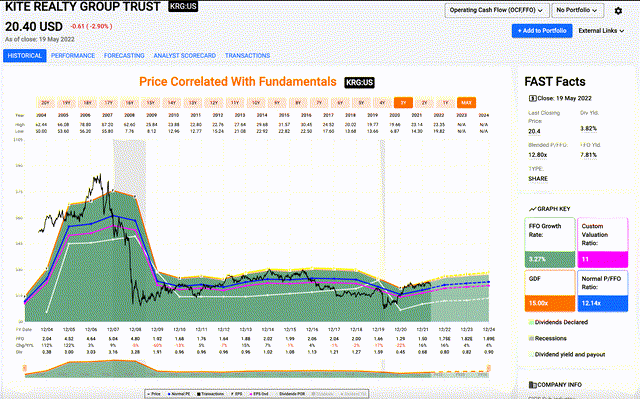Select the 14Y time range button
The height and width of the screenshot is (399, 640).
172,103
